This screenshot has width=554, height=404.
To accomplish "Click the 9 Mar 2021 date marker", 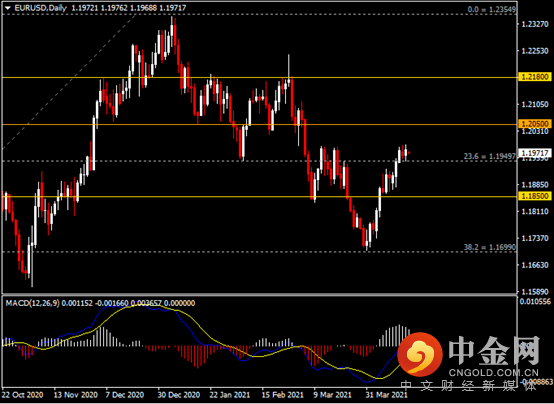I will 332,395.
